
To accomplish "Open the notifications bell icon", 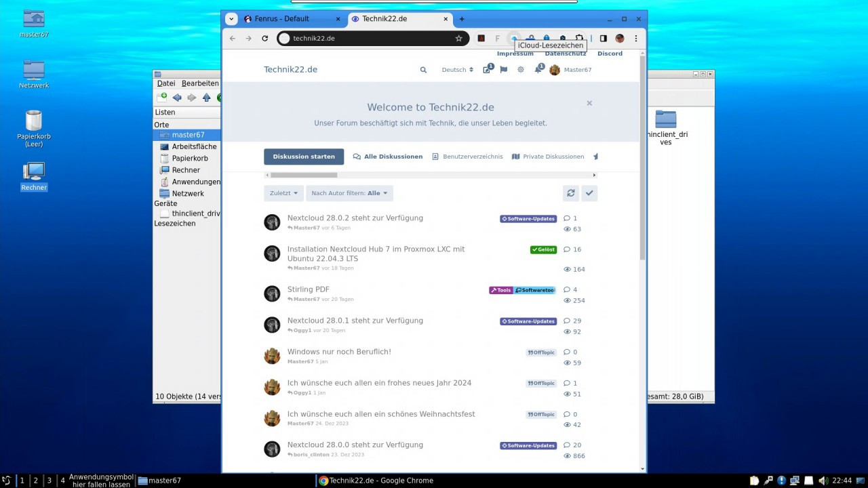I will 538,69.
